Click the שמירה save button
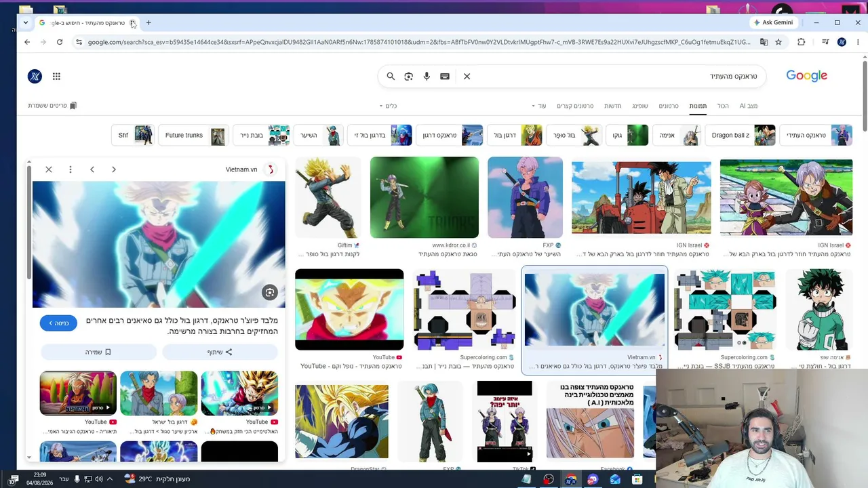The width and height of the screenshot is (868, 488). (98, 352)
